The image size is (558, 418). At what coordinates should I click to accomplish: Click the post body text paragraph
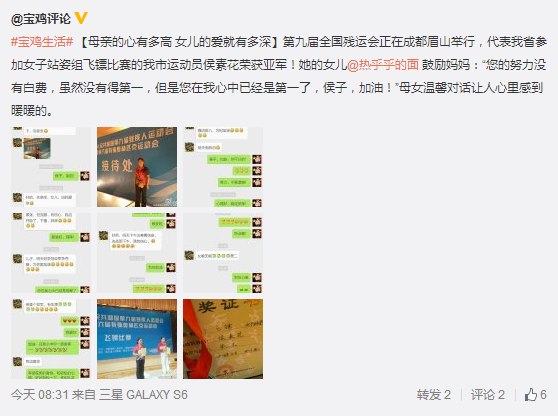[279, 76]
